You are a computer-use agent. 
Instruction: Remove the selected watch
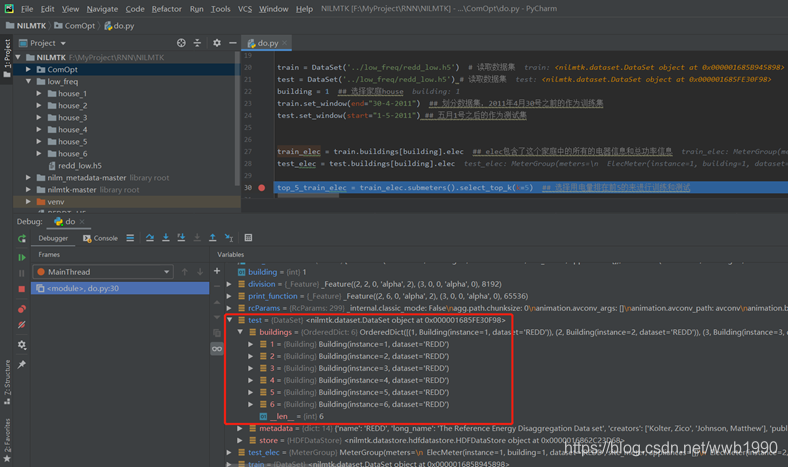217,287
